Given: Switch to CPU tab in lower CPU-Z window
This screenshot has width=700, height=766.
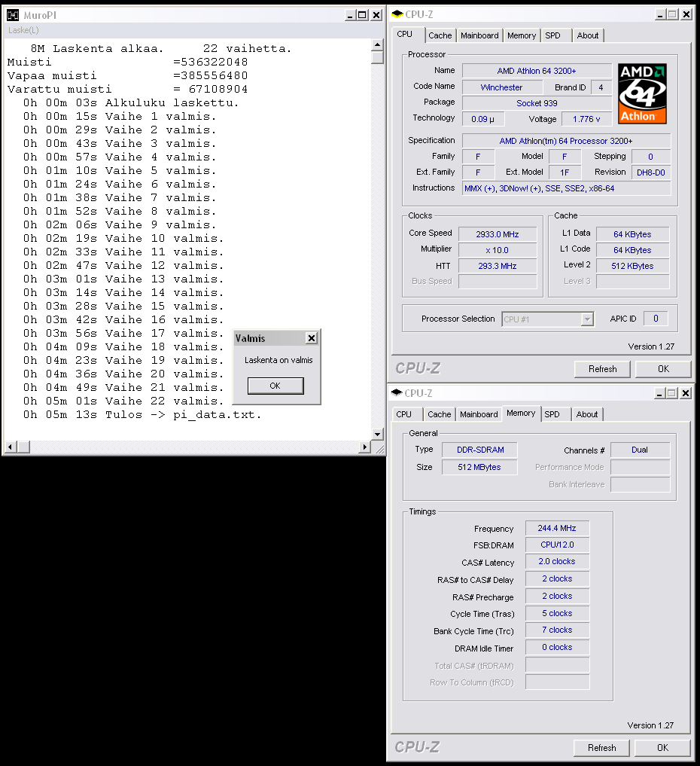Looking at the screenshot, I should 403,414.
